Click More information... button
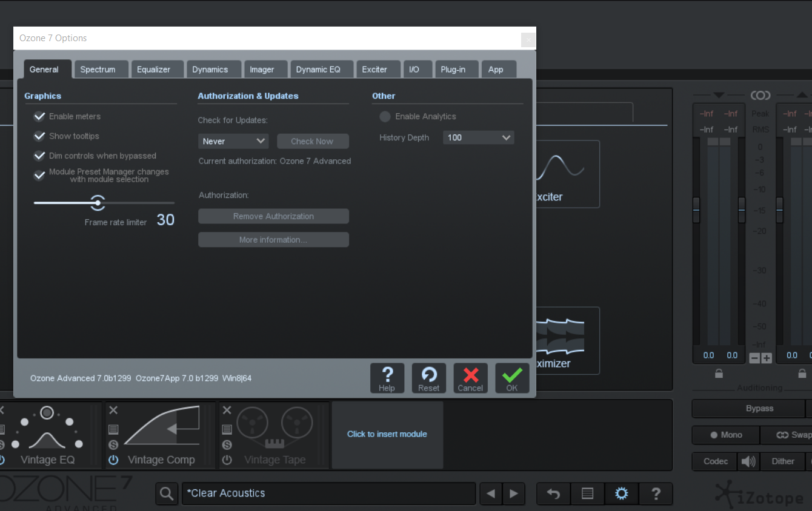 pos(273,240)
